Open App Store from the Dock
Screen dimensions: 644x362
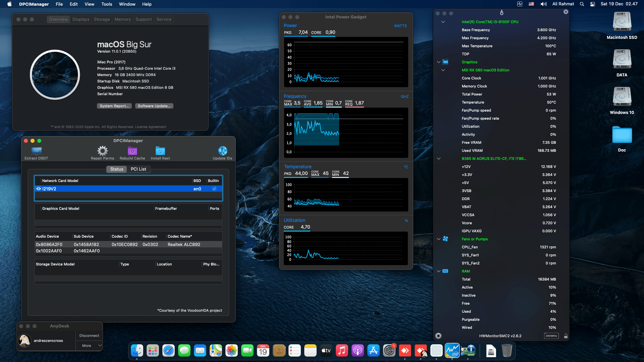(373, 351)
